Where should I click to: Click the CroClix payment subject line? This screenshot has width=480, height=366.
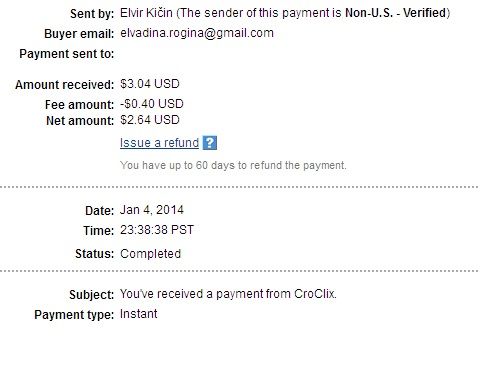pos(228,294)
